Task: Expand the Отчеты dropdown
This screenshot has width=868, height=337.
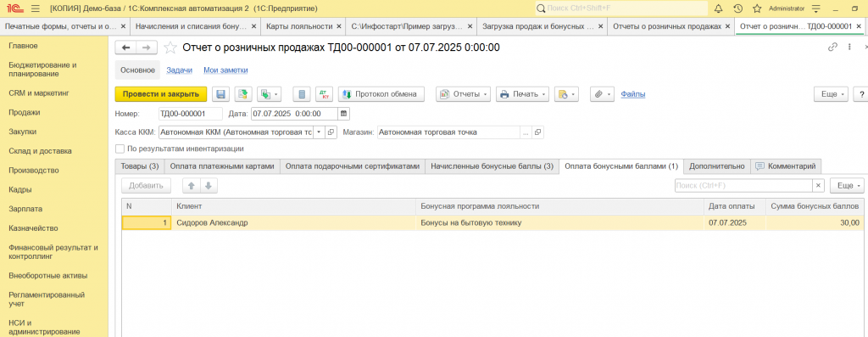Action: click(464, 94)
